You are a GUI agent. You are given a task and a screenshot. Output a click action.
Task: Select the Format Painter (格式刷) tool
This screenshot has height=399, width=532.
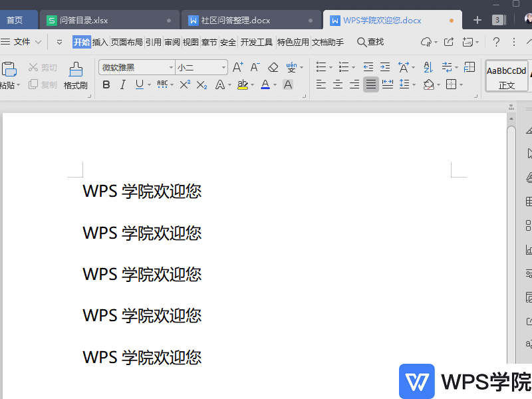75,75
